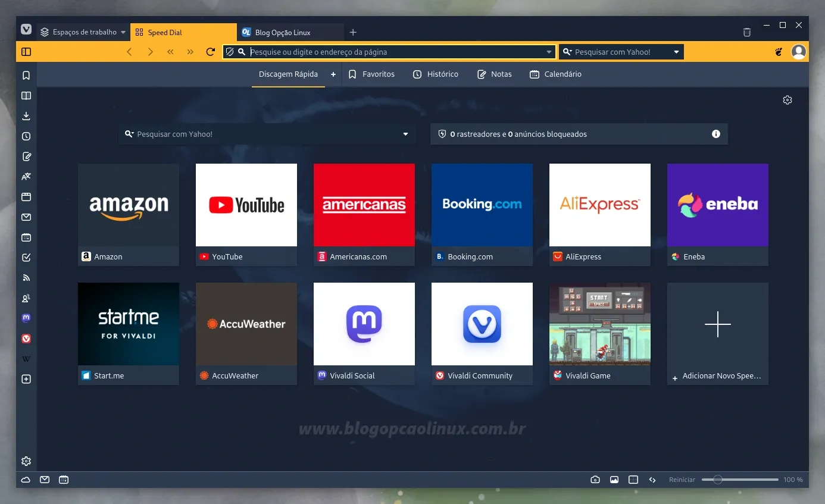Image resolution: width=825 pixels, height=504 pixels.
Task: Open the Vivaldi Community web panel
Action: point(26,339)
